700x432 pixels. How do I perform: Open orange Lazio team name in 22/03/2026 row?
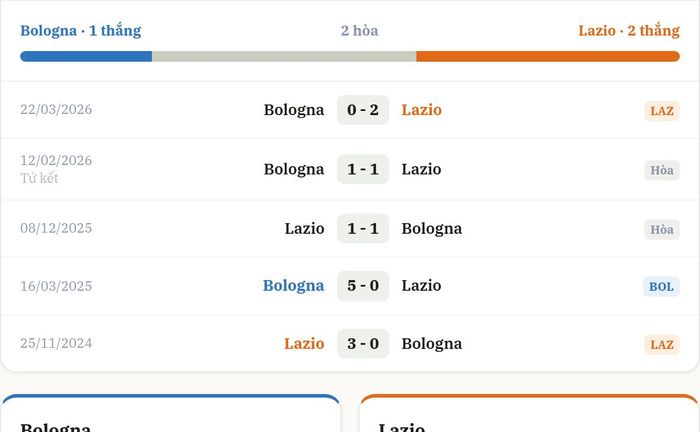(421, 110)
